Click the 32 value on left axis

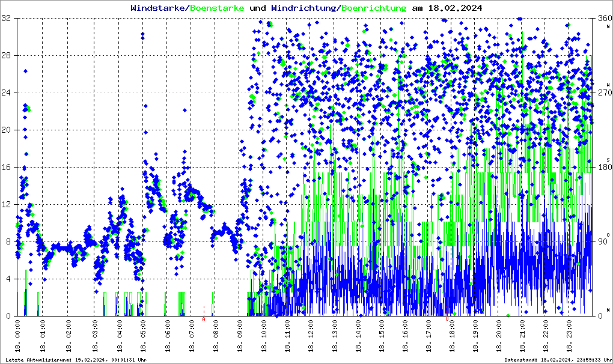(x=7, y=19)
